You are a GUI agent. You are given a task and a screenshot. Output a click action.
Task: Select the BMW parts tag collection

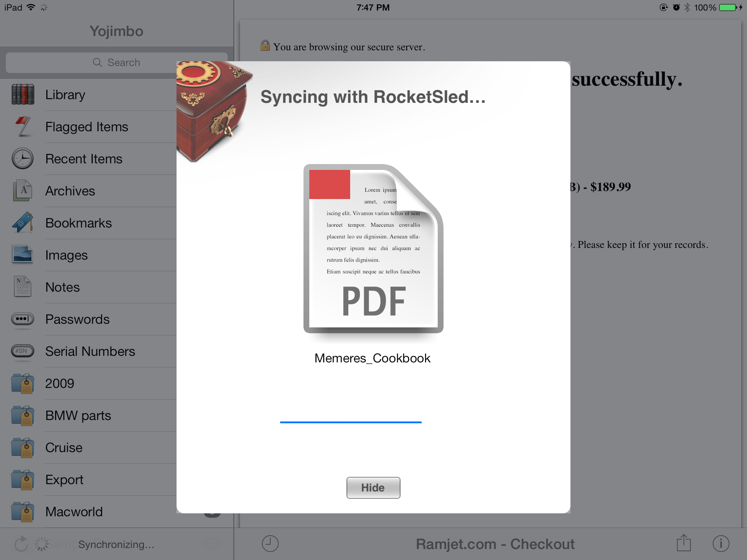[78, 416]
